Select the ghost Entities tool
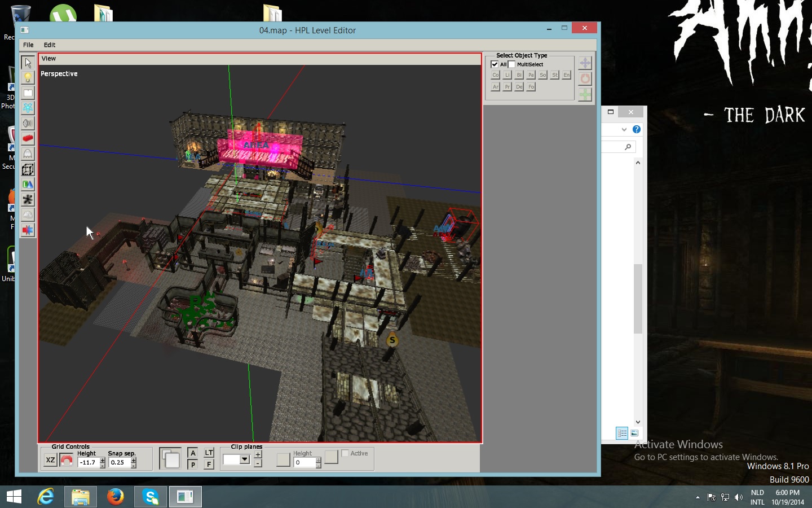 coord(28,154)
